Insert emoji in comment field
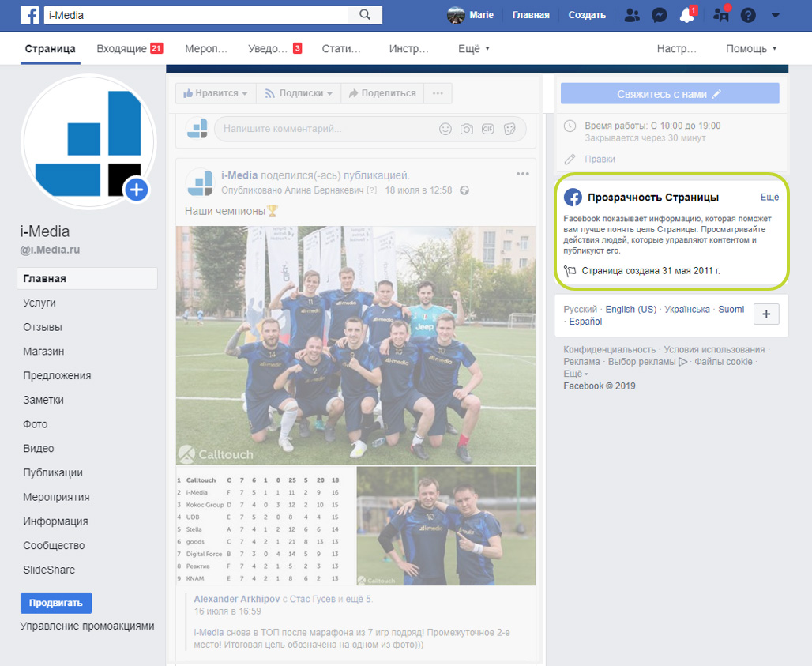The image size is (812, 666). (445, 129)
